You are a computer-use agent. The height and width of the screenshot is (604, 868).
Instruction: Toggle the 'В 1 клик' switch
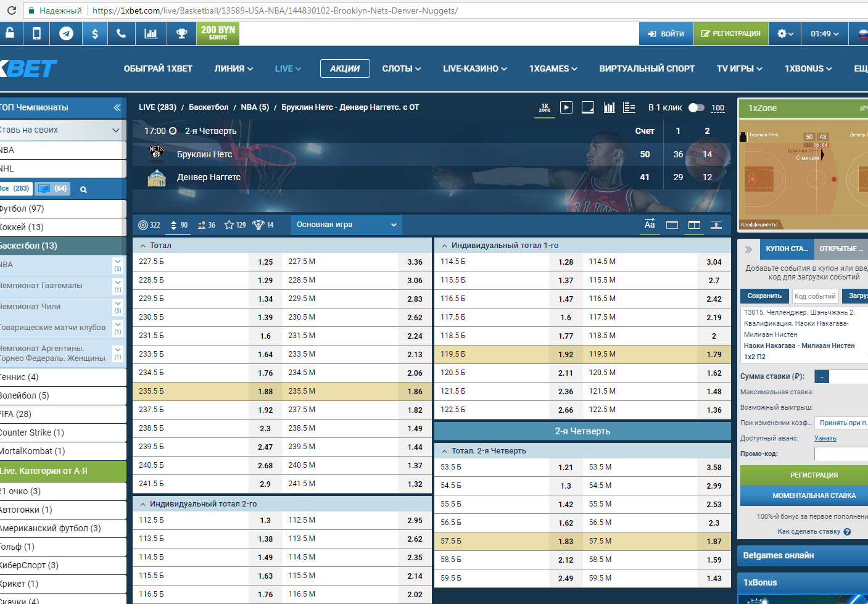point(696,107)
